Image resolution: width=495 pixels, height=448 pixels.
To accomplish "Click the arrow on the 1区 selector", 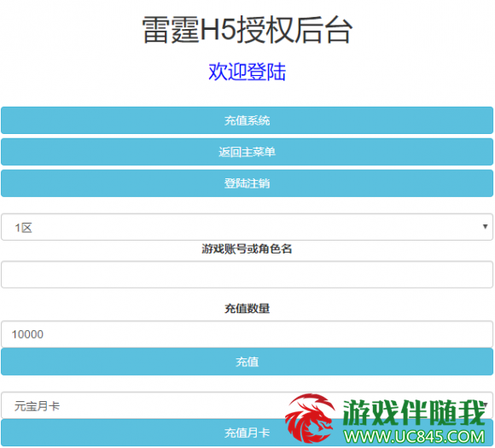I will pyautogui.click(x=486, y=226).
